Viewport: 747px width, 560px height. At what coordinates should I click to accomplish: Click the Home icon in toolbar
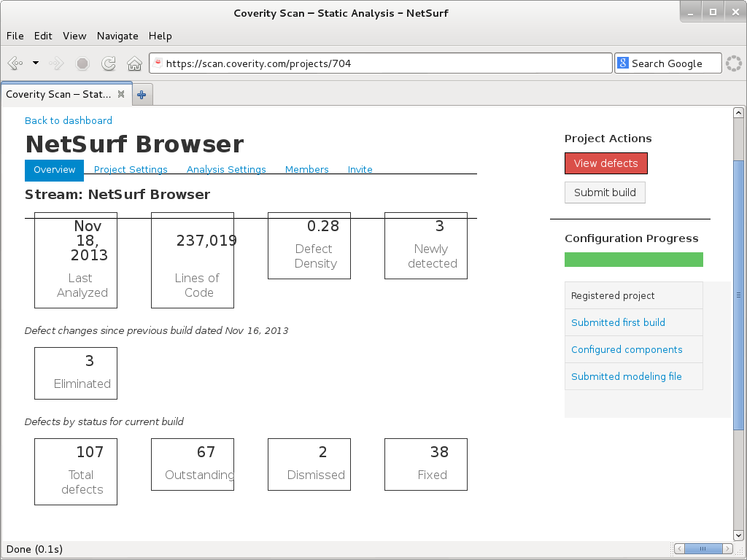point(134,63)
